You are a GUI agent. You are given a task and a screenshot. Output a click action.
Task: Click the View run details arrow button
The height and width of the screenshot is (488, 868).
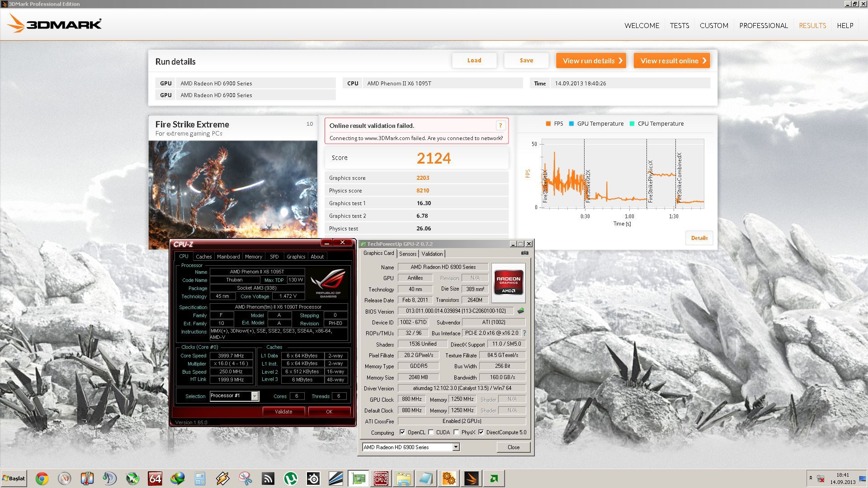[x=591, y=61]
